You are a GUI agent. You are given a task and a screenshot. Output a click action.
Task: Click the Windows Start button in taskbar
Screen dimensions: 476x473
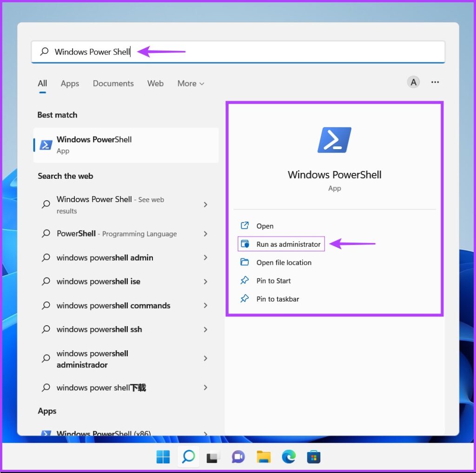163,457
